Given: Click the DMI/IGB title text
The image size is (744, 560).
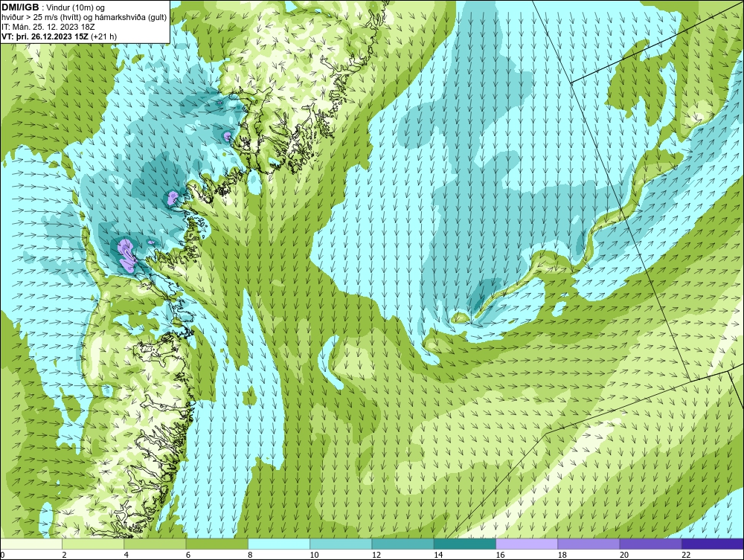Looking at the screenshot, I should [x=20, y=7].
